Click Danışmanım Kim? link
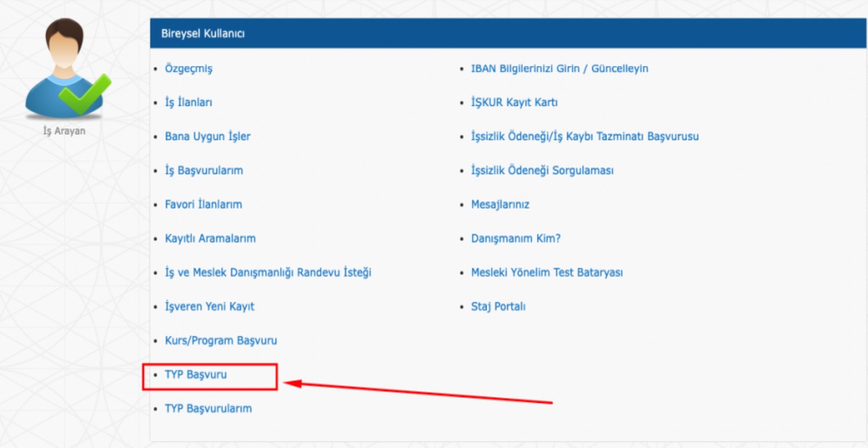868x448 pixels. click(516, 239)
